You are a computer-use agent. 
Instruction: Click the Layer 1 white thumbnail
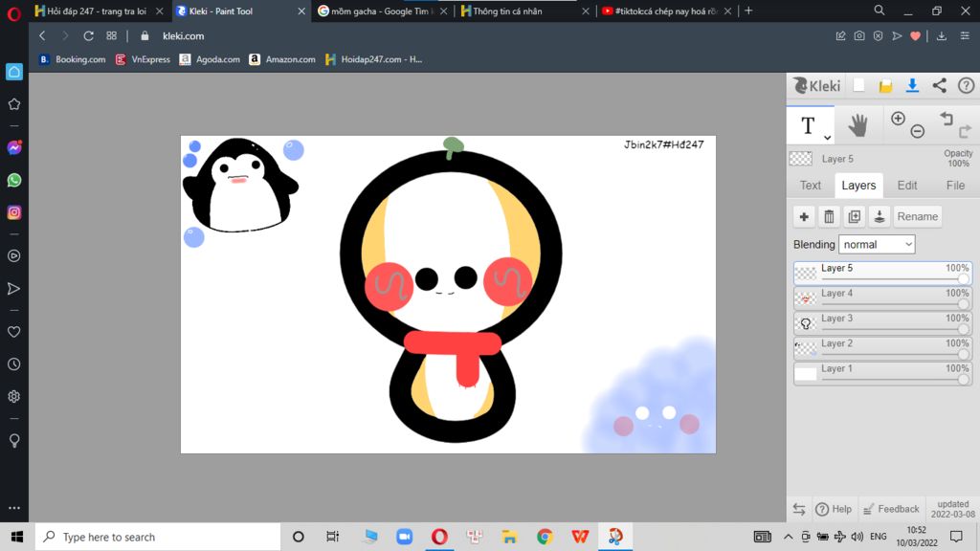pyautogui.click(x=806, y=374)
